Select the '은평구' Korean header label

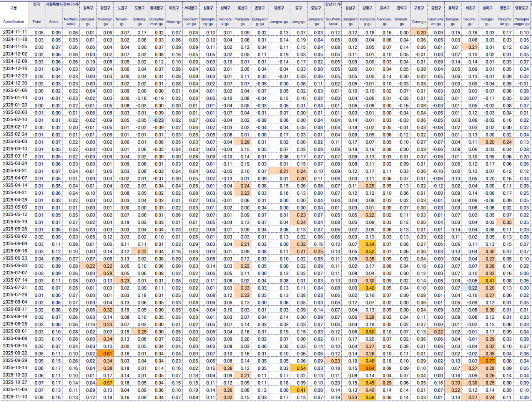coord(260,8)
